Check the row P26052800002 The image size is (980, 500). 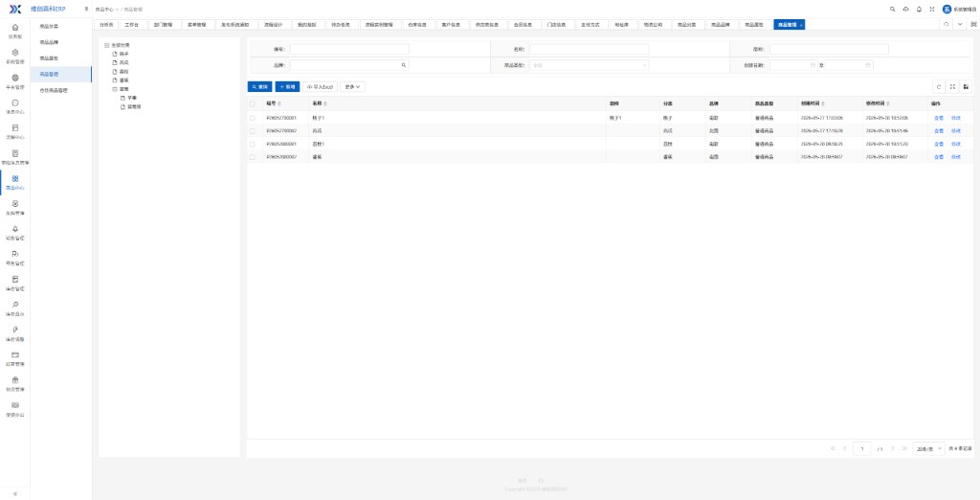pos(253,157)
